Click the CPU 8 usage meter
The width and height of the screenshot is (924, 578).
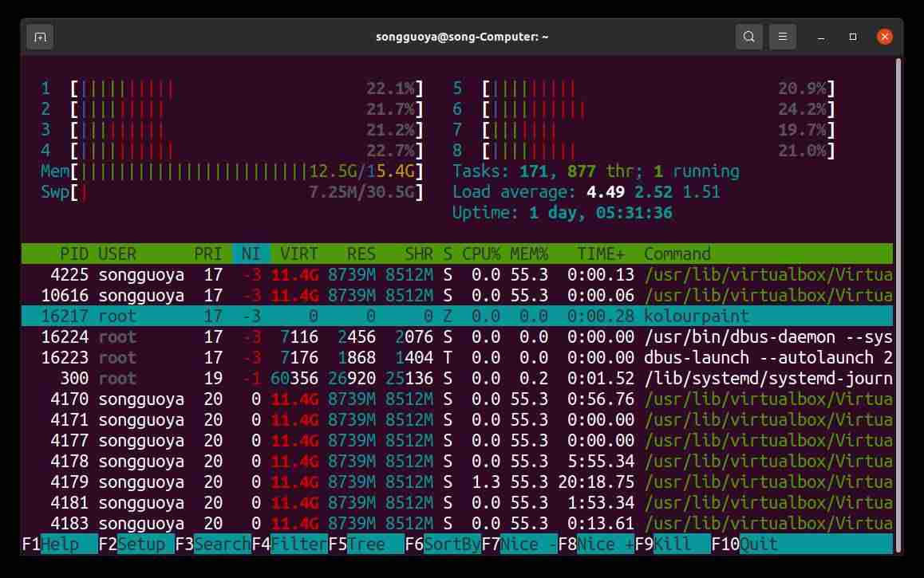[644, 151]
